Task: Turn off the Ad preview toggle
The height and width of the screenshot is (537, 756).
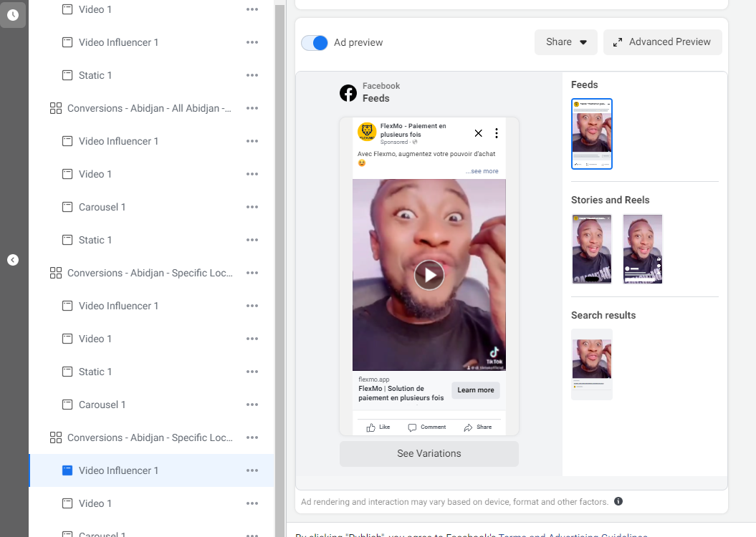Action: tap(315, 43)
